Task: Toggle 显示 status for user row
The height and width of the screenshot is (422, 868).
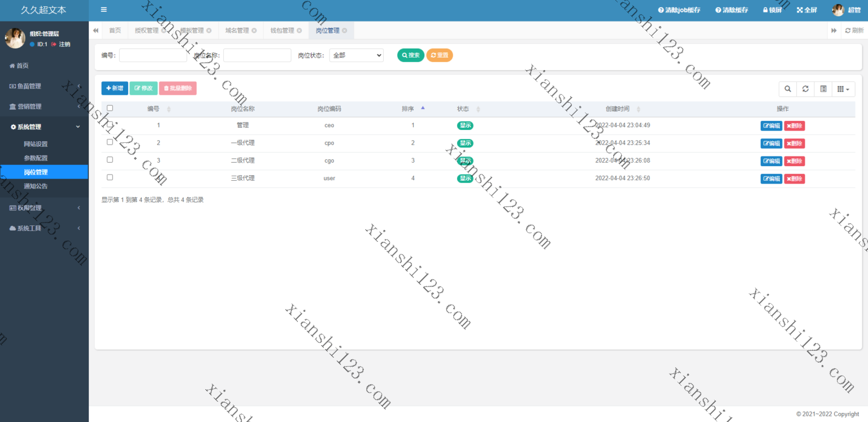Action: [x=465, y=178]
